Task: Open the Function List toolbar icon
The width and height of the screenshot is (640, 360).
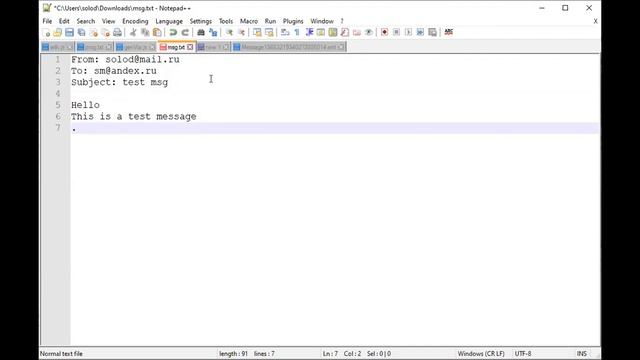Action: [345, 33]
